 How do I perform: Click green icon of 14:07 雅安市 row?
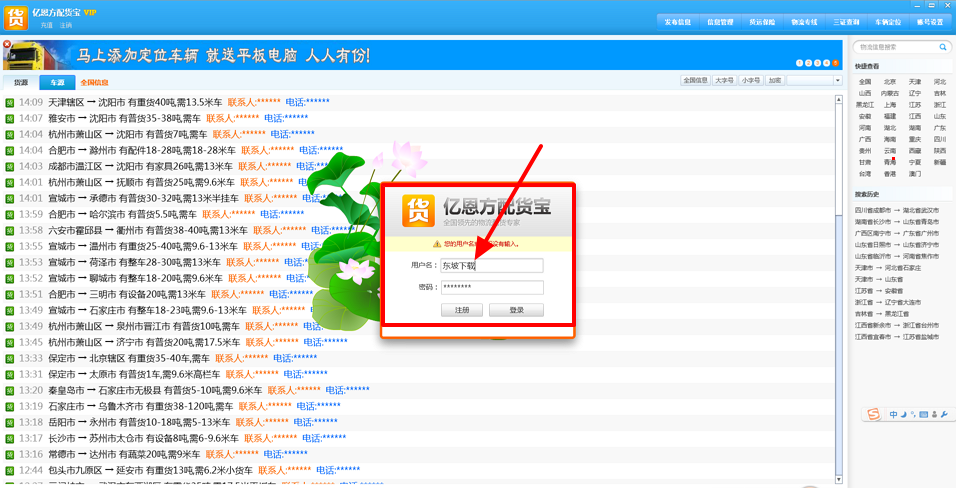10,118
